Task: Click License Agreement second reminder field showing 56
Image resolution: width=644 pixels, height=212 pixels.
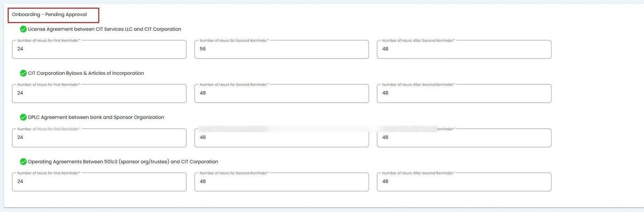Action: [282, 49]
